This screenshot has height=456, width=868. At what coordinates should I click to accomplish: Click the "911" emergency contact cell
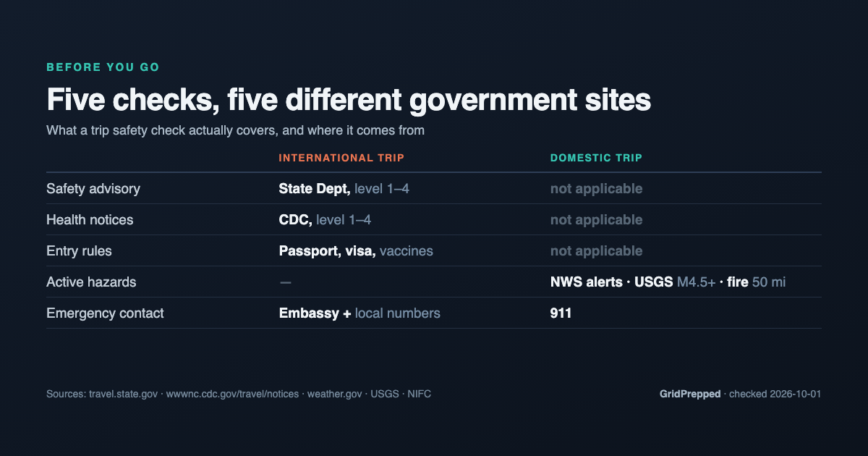[x=561, y=313]
